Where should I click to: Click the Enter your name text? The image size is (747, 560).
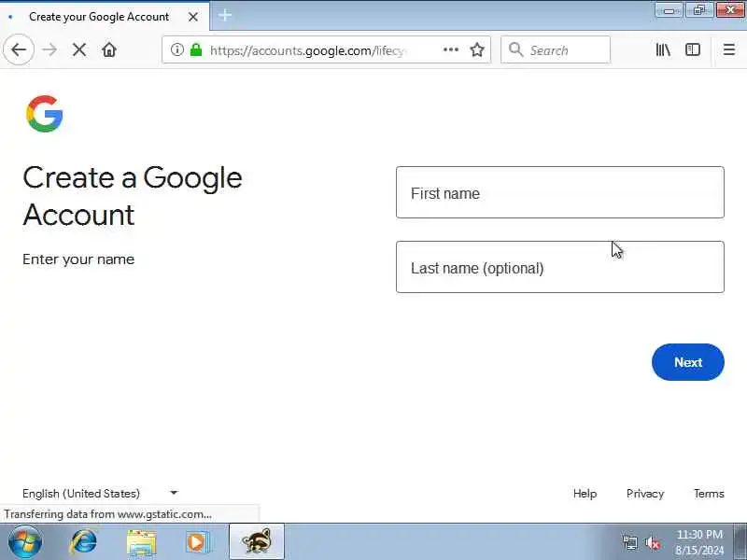click(x=78, y=259)
